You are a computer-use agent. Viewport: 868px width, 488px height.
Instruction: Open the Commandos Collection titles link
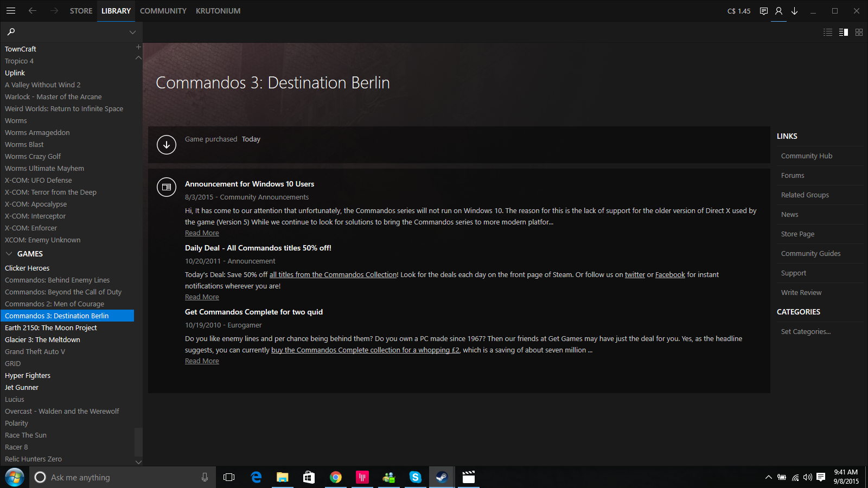click(x=334, y=275)
